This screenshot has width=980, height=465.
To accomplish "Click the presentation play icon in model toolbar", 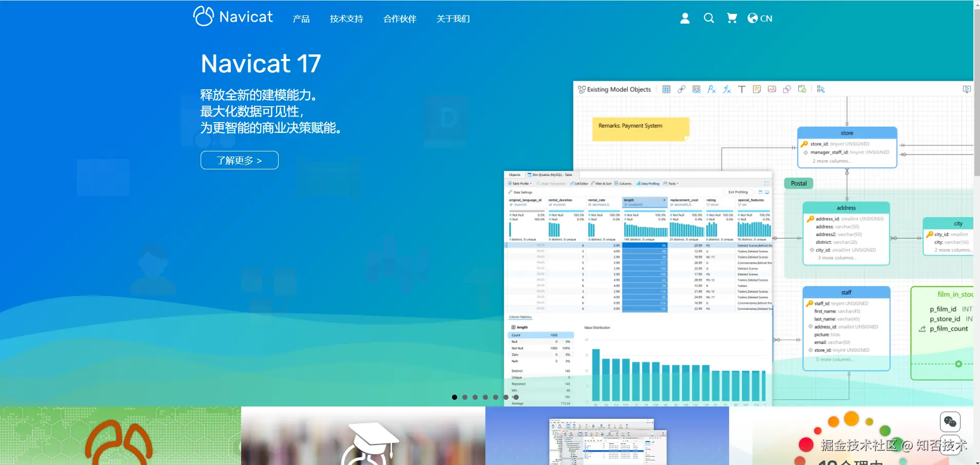I will coord(967,89).
